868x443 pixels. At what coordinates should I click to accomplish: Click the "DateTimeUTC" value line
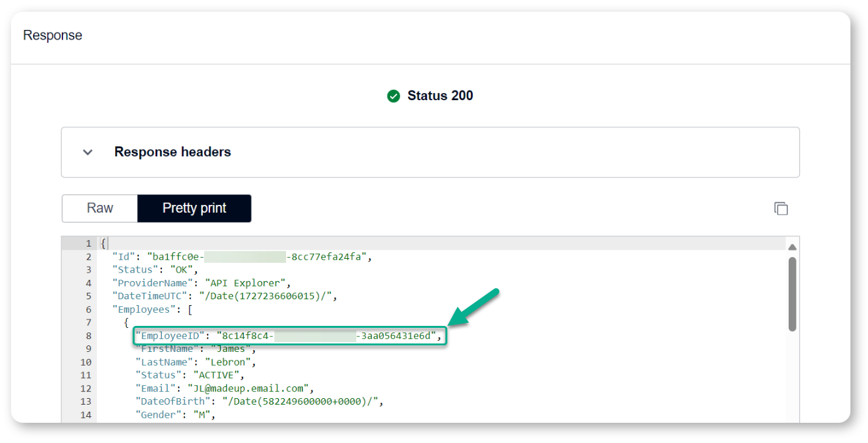[224, 296]
